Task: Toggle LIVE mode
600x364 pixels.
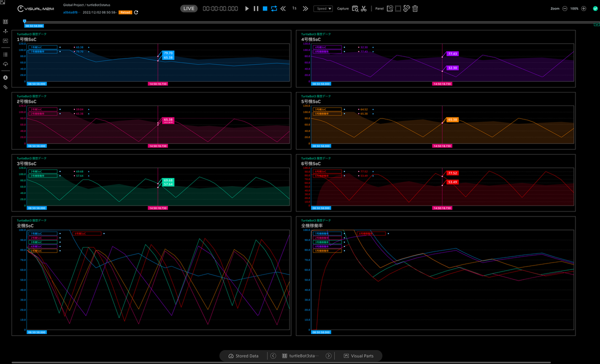Action: tap(189, 8)
